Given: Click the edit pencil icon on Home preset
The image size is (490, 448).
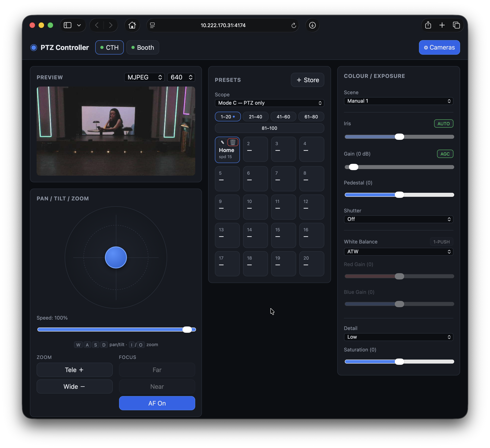Looking at the screenshot, I should click(x=222, y=142).
